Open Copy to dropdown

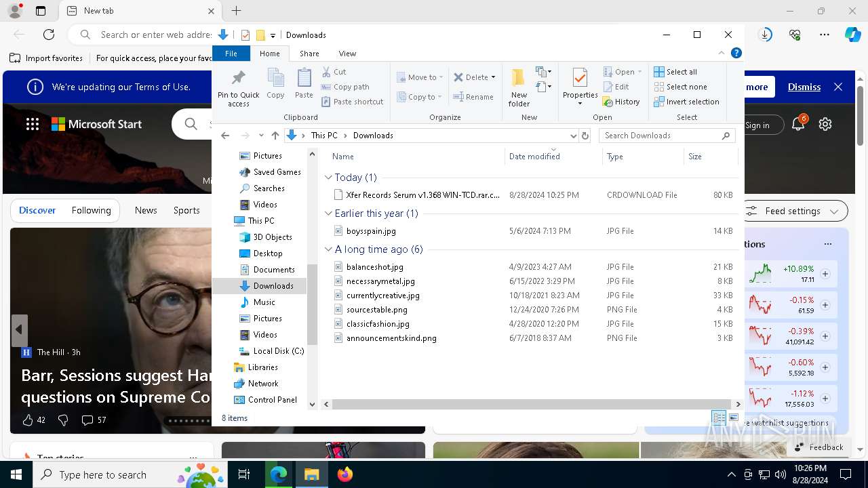pyautogui.click(x=420, y=97)
